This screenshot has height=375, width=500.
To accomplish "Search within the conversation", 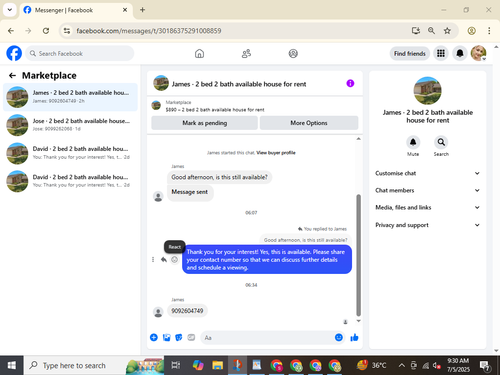I will (441, 142).
